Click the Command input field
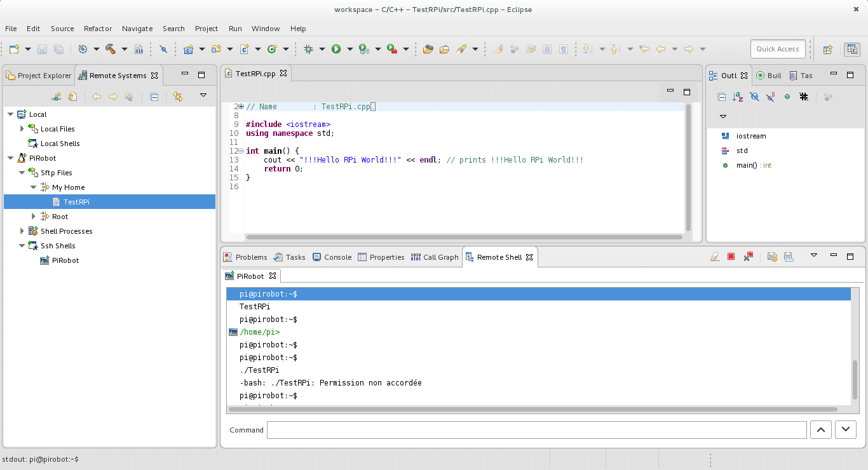868x470 pixels. [x=537, y=430]
